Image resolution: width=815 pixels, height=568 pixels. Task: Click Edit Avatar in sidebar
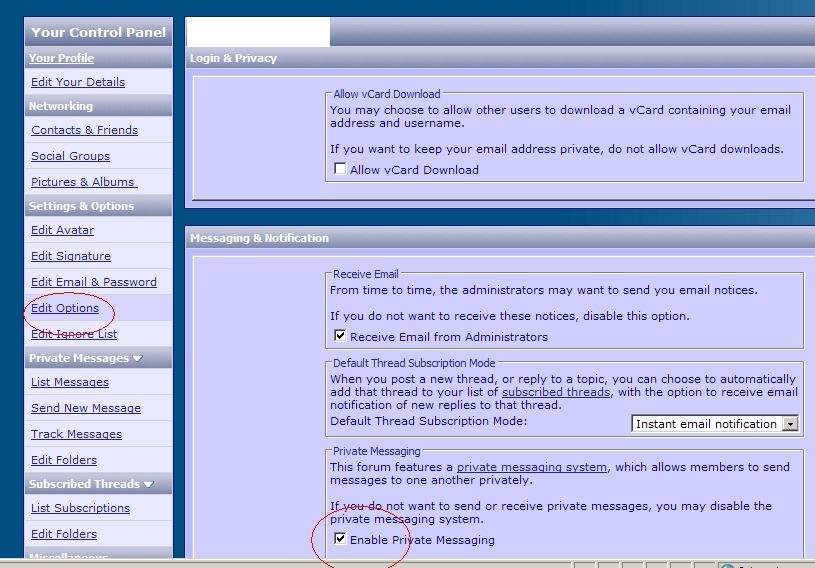62,230
